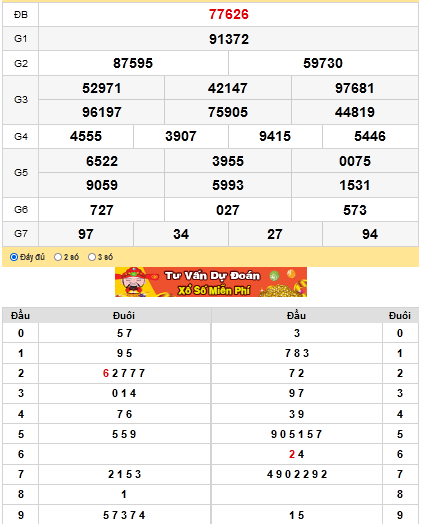Viewport: 421px width, 524px height.
Task: Click the G2 number 87595
Action: click(133, 63)
